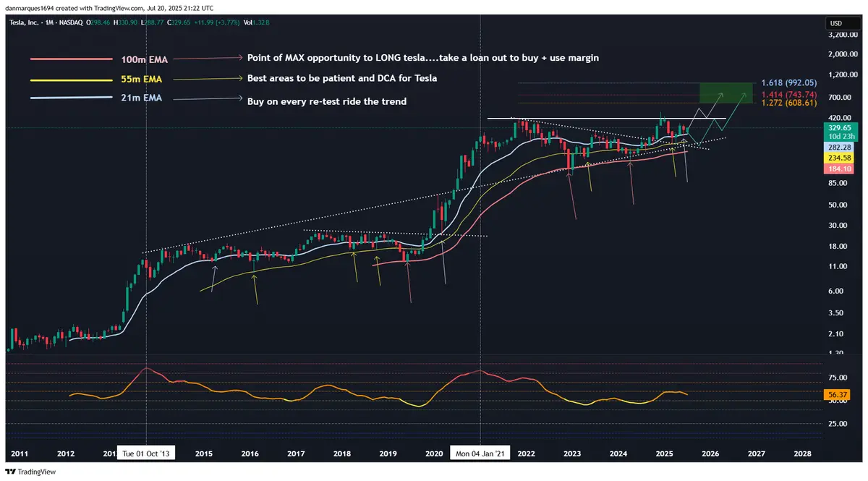Click the 700.00 price scale label
Viewport: 868px width, 481px height.
coord(839,96)
